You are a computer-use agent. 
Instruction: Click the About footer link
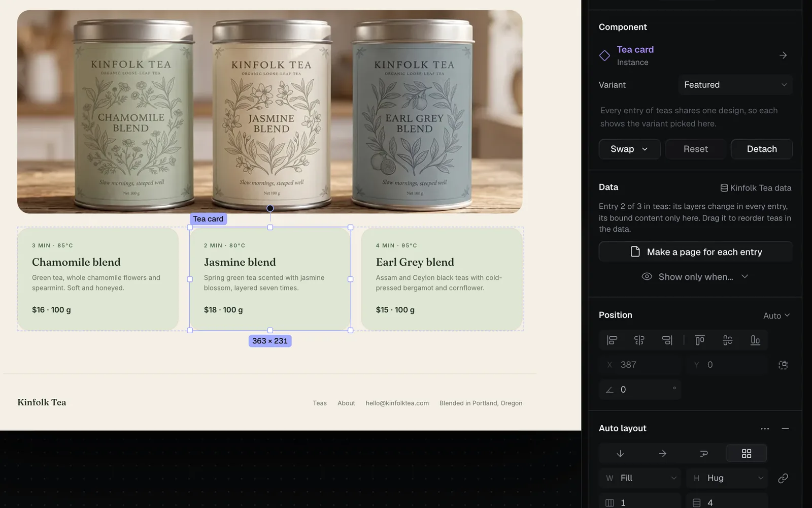coord(346,403)
